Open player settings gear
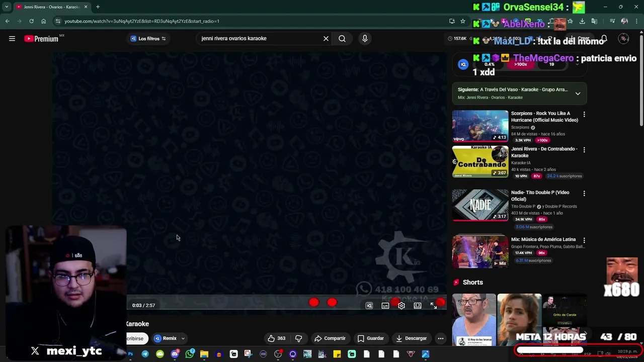 point(401,306)
